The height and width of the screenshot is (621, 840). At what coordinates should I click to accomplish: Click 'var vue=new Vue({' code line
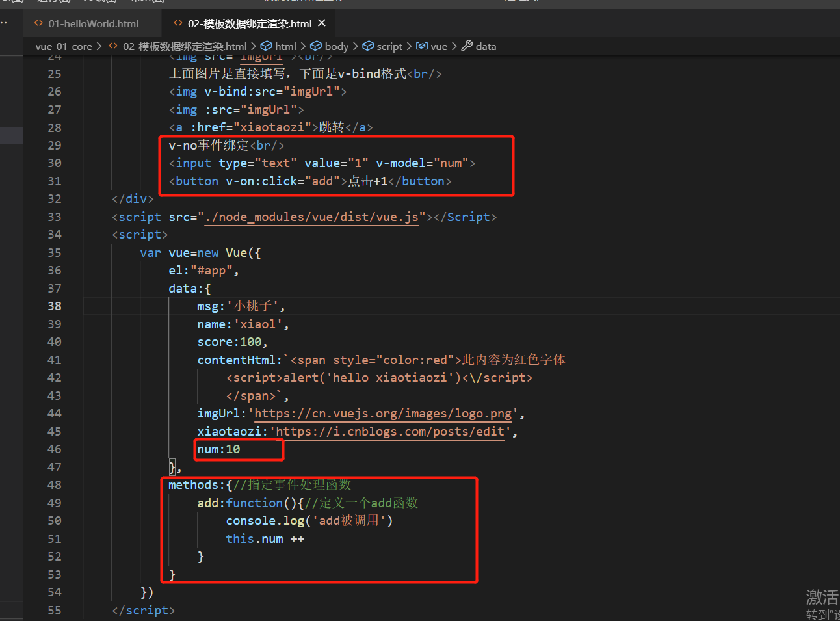[200, 253]
